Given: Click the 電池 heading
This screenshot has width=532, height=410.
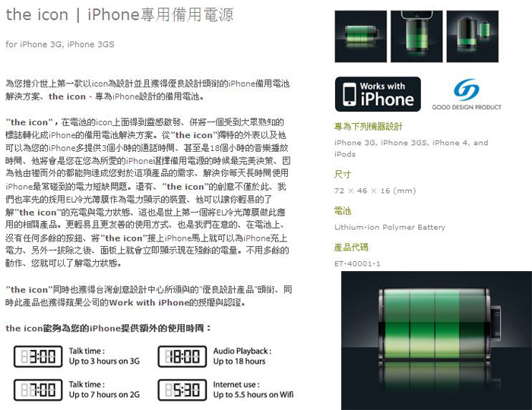Looking at the screenshot, I should [x=343, y=211].
